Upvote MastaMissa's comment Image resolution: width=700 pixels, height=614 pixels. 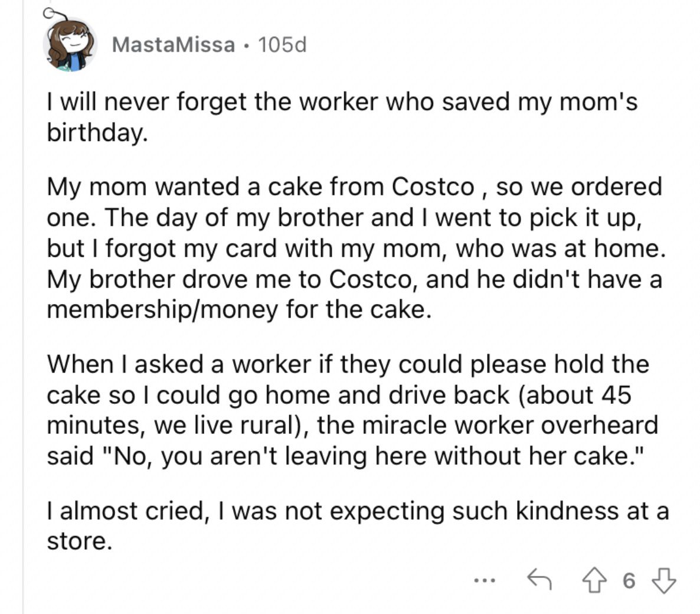click(594, 580)
